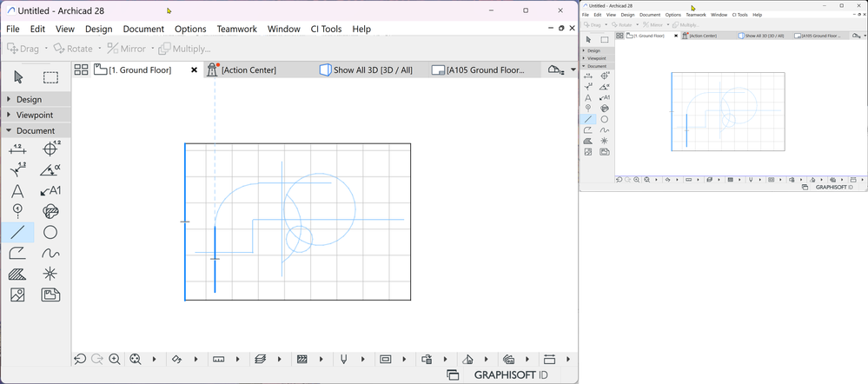Click the Circle tool in the right window
Image resolution: width=868 pixels, height=384 pixels.
click(605, 119)
